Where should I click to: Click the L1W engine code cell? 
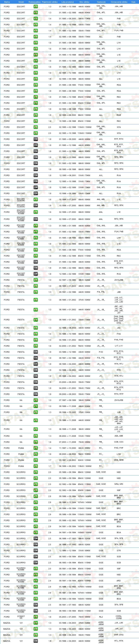tap(119, 454)
